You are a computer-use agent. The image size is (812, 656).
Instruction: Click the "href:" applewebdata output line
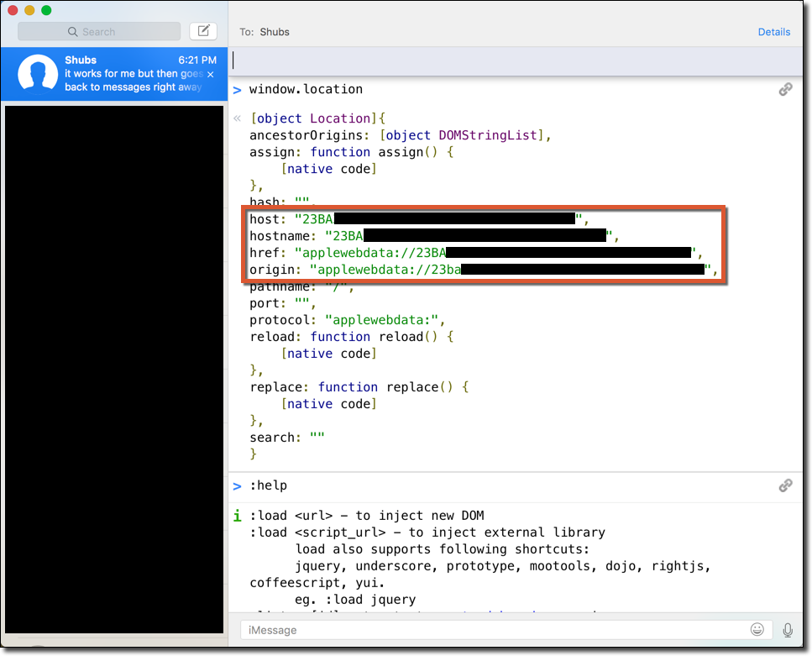pyautogui.click(x=476, y=252)
